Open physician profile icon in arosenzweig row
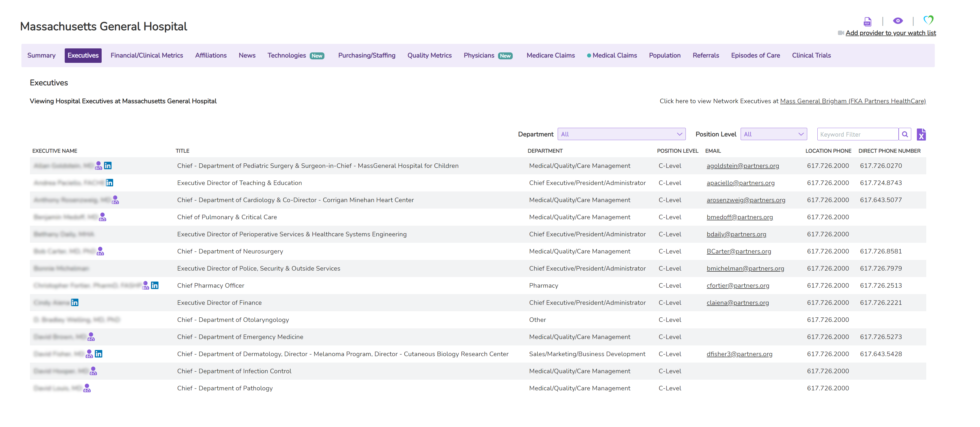Screen dimensions: 980x427 point(115,200)
